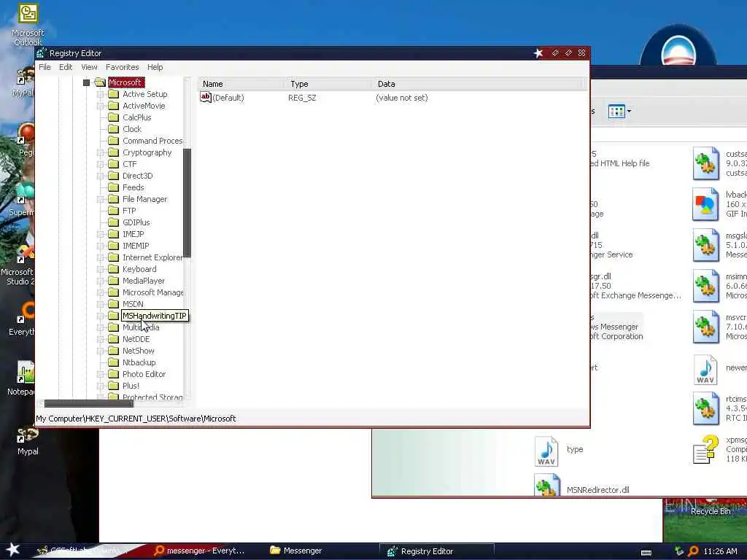Select the Feeds folder icon
This screenshot has height=560, width=747.
[x=113, y=187]
